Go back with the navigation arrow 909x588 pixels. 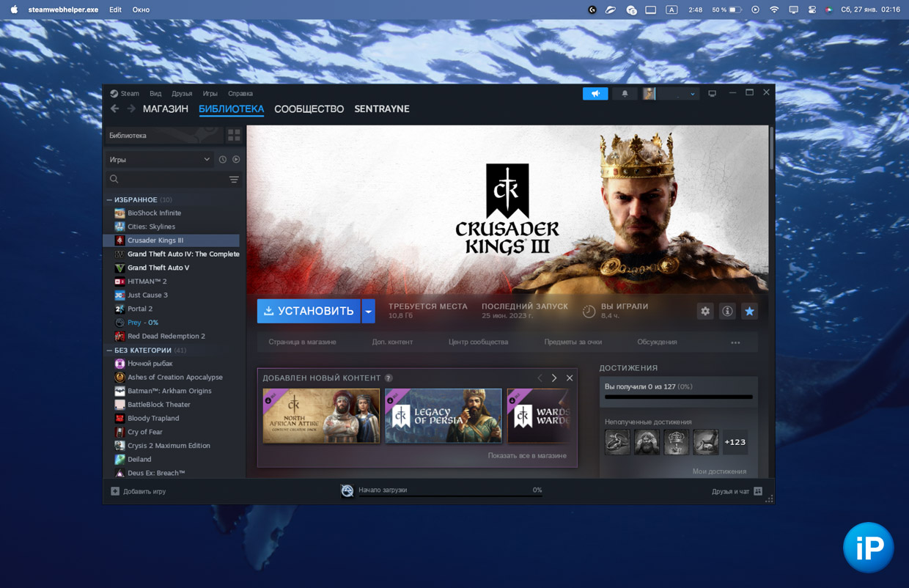pyautogui.click(x=114, y=109)
